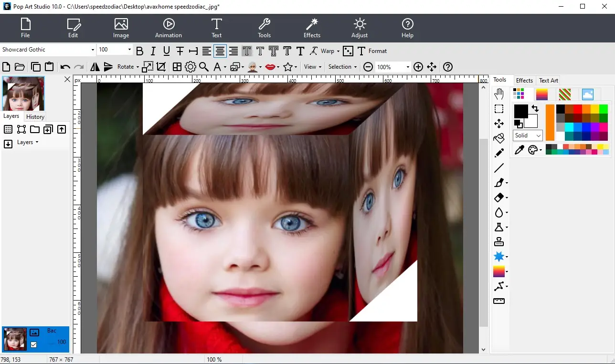Click the black foreground color box
Viewport: 615px width, 364px height.
pos(521,111)
